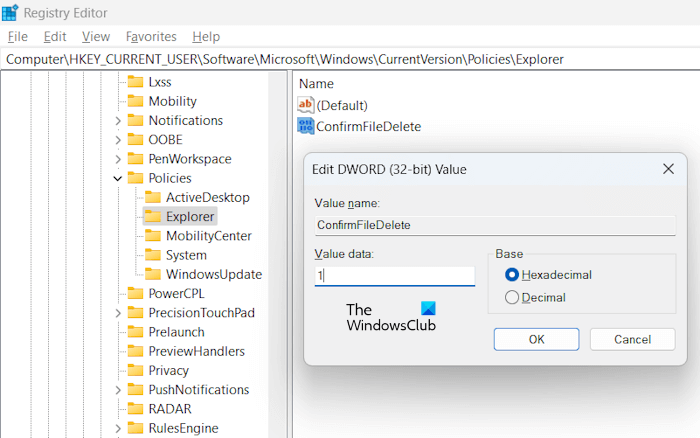
Task: Open the File menu
Action: point(18,37)
